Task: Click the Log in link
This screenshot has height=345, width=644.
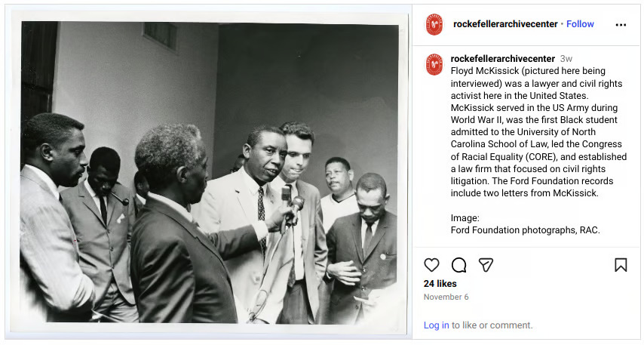Action: [436, 325]
